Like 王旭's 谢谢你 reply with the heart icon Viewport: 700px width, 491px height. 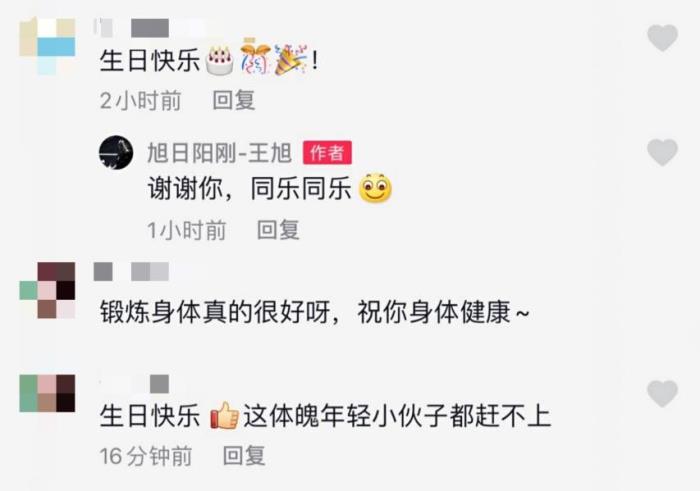[662, 152]
